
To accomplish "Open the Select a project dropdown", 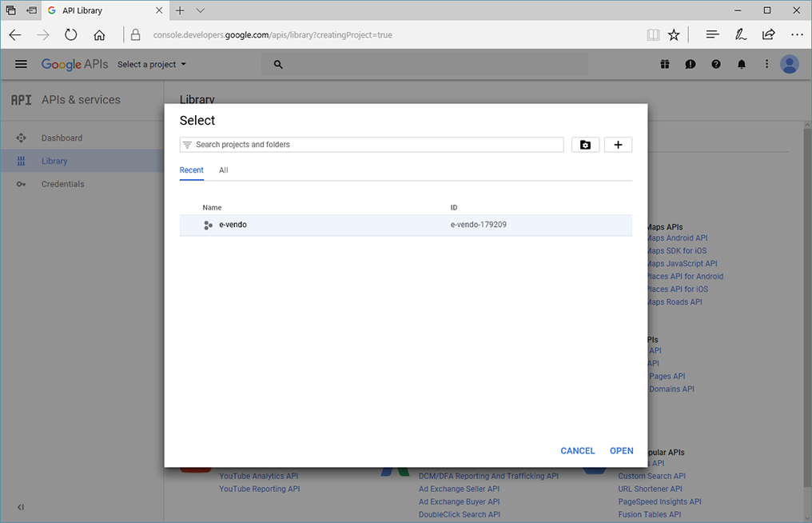I will point(152,64).
